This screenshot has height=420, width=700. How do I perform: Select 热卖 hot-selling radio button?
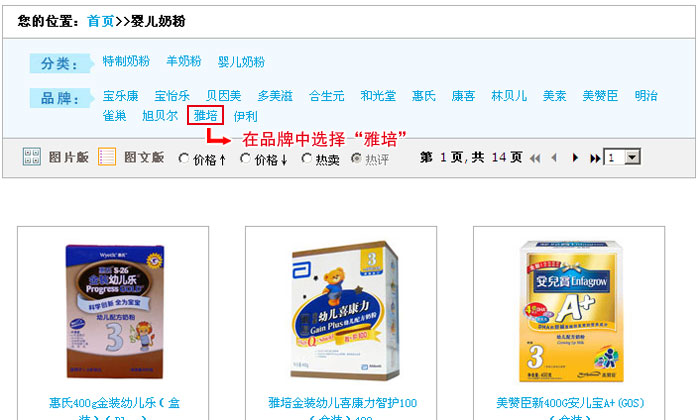click(306, 158)
